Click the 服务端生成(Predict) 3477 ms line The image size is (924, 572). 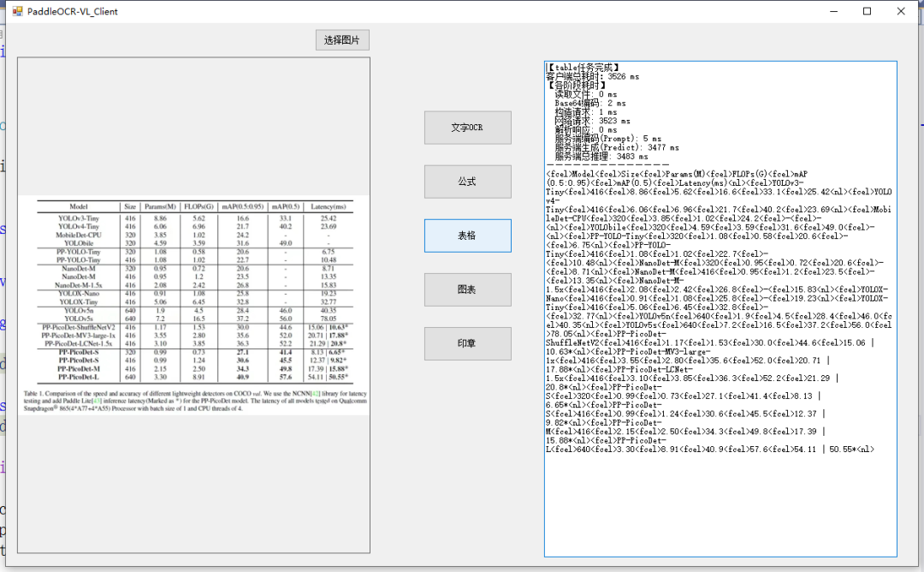click(616, 147)
